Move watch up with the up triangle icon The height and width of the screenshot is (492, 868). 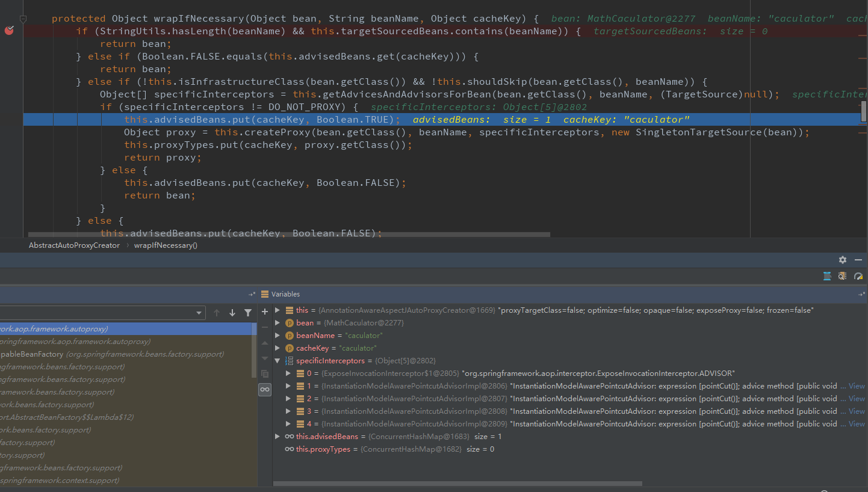click(264, 343)
